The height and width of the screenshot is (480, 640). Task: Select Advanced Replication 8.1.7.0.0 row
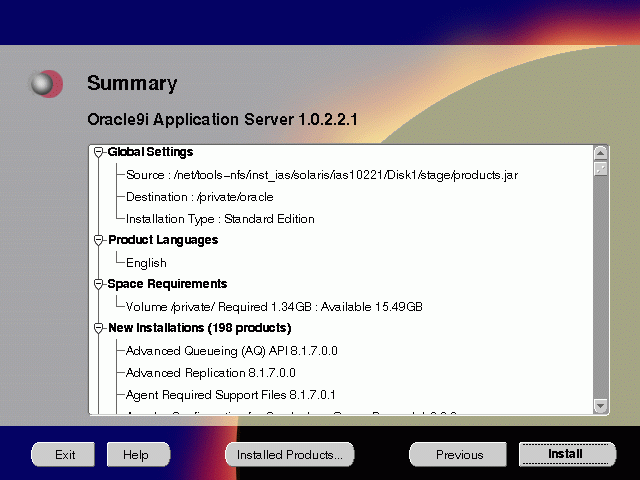(211, 373)
